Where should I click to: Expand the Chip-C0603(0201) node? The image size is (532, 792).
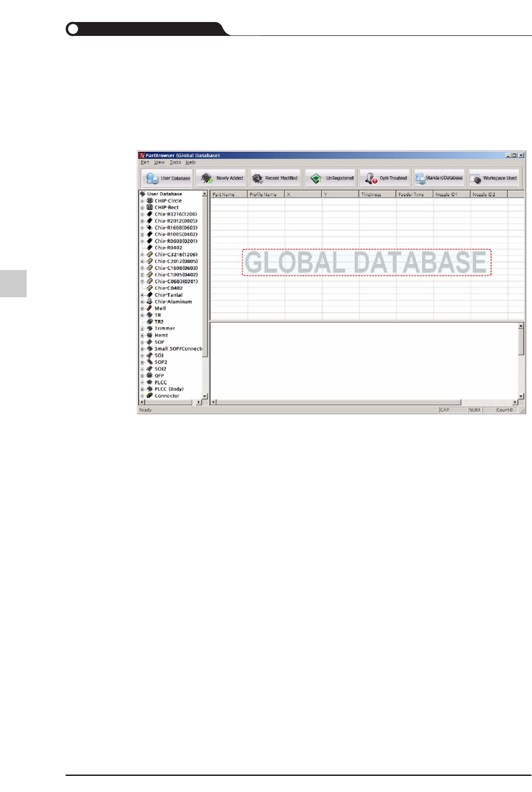[x=142, y=282]
